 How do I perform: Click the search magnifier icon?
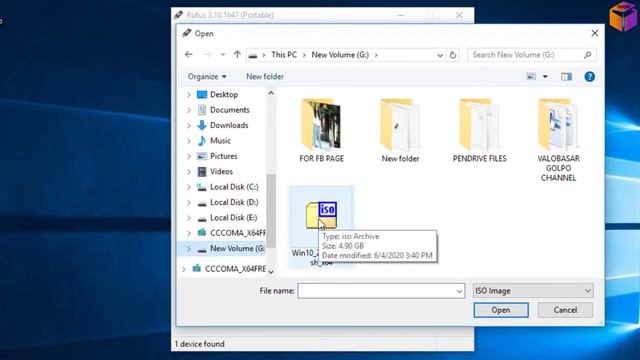pos(588,55)
